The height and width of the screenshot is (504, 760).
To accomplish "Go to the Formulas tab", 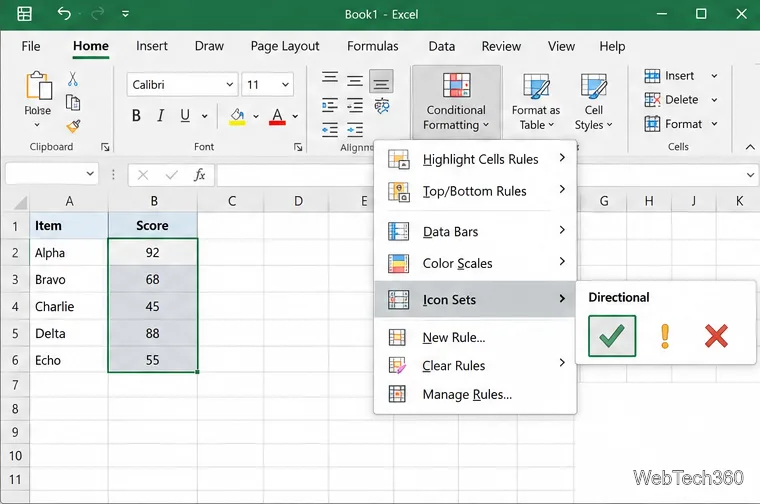I will pos(372,46).
